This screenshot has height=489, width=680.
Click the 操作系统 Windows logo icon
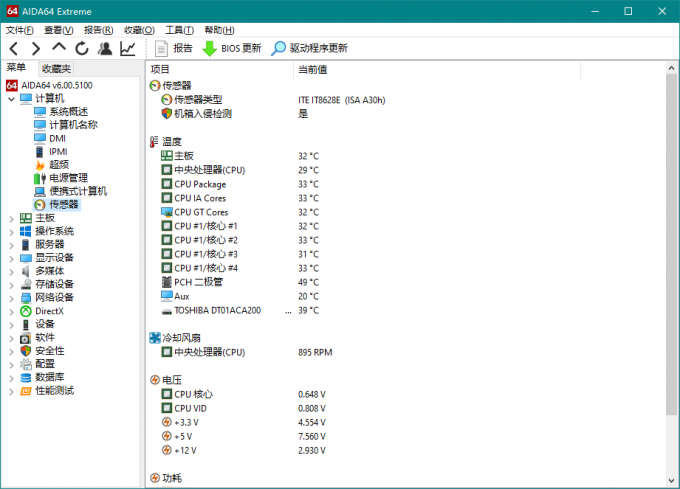(26, 231)
